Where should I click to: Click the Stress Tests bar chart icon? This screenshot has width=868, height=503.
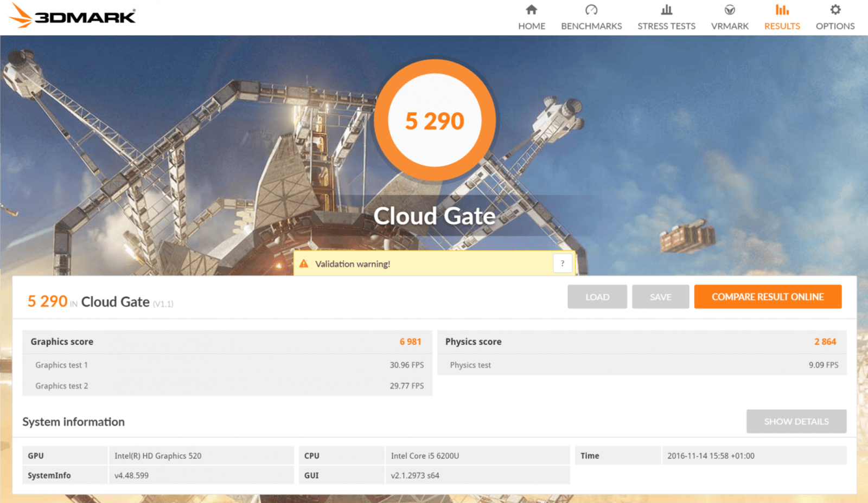tap(667, 10)
